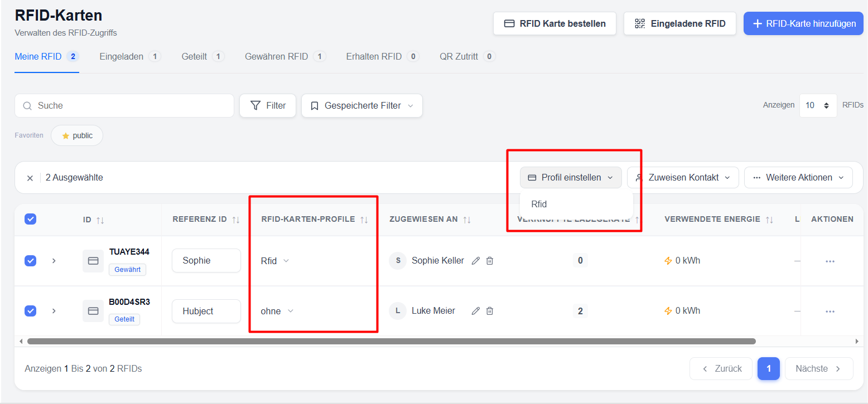This screenshot has width=868, height=404.
Task: Open the three-dot actions menu for B00D4SR3
Action: coord(830,311)
